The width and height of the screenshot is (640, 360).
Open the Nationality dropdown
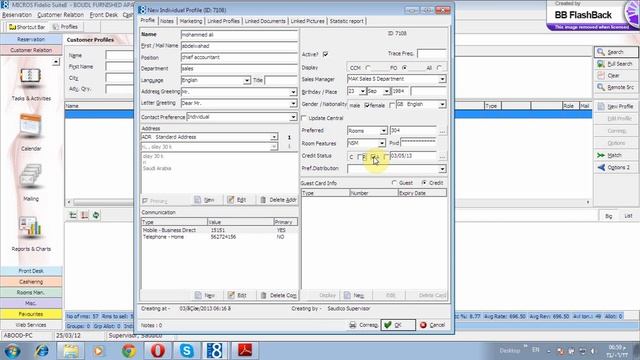click(x=442, y=105)
